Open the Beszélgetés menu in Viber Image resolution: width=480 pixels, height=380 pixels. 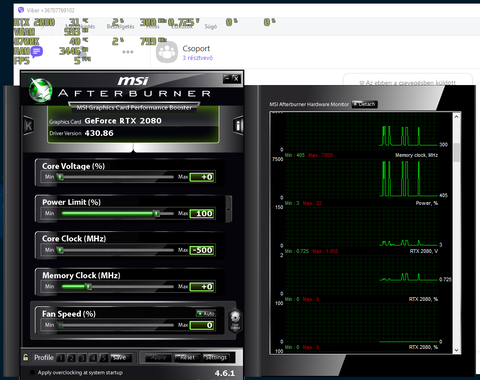(120, 27)
